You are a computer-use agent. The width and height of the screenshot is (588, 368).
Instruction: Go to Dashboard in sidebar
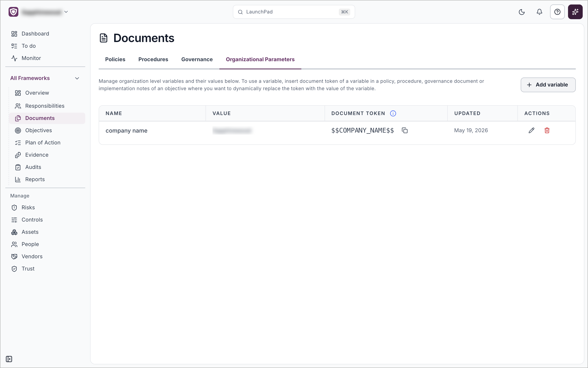[45, 34]
